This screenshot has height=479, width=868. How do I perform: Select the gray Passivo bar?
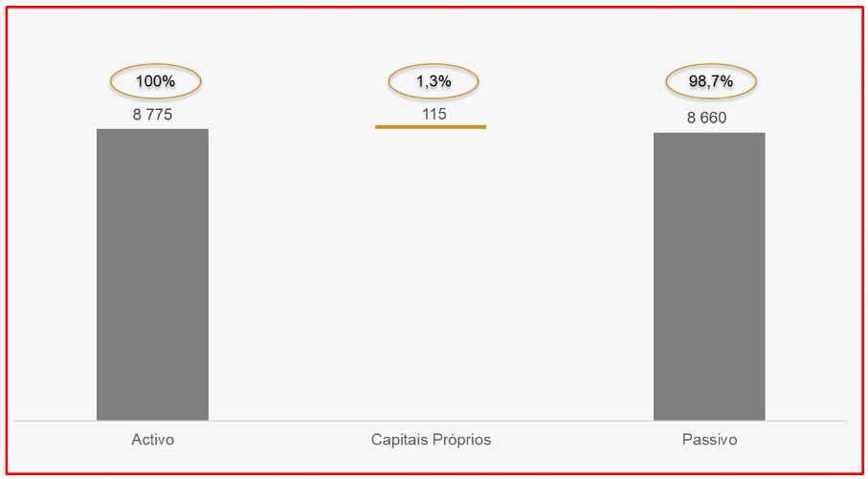[709, 276]
